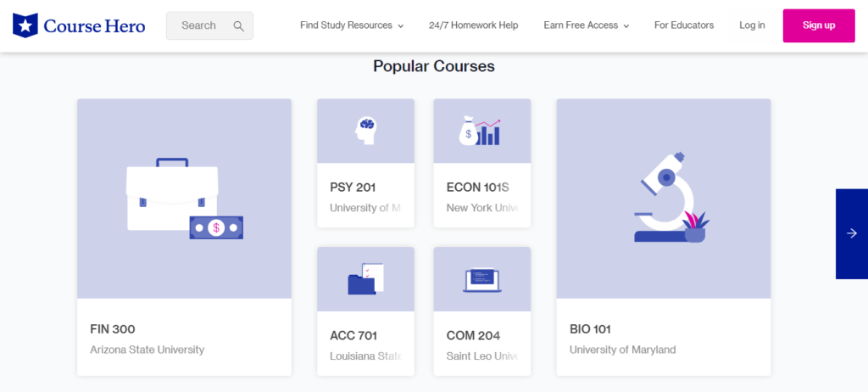Open the FIN 300 course title
The image size is (868, 392).
(113, 329)
